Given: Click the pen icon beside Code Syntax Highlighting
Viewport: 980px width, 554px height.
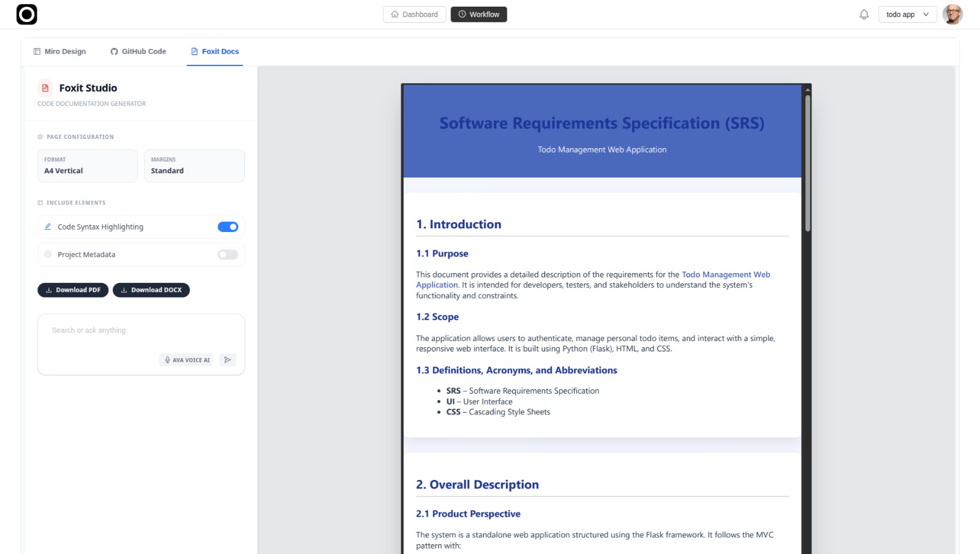Looking at the screenshot, I should (48, 226).
